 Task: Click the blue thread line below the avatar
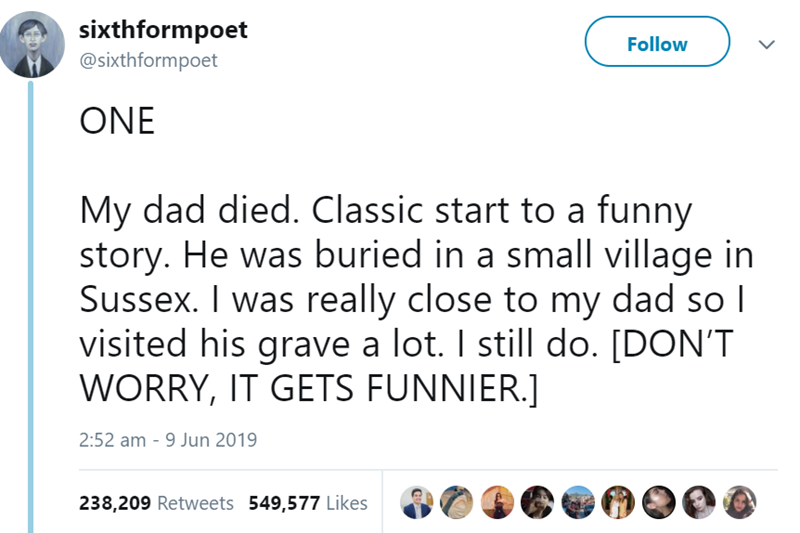(x=32, y=300)
